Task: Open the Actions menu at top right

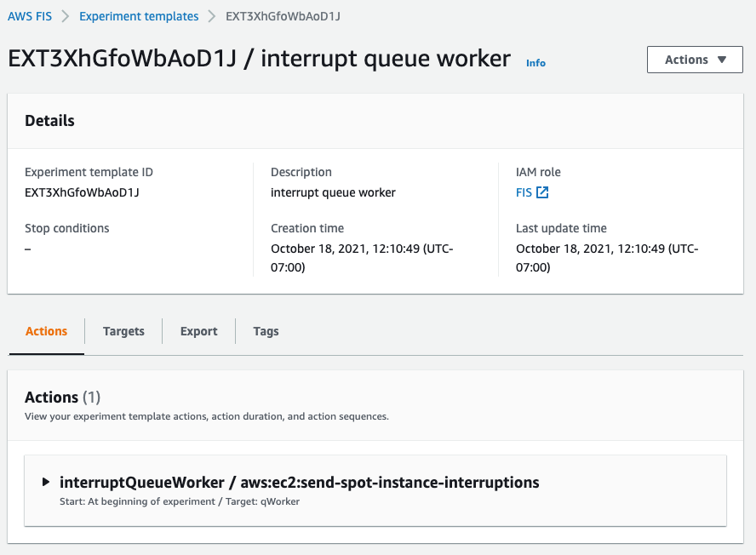Action: click(x=695, y=60)
